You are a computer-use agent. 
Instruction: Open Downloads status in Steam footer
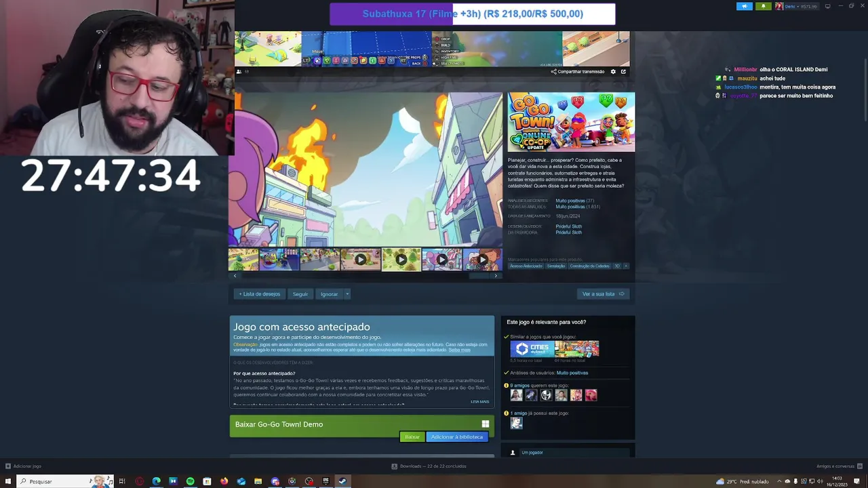(x=429, y=466)
